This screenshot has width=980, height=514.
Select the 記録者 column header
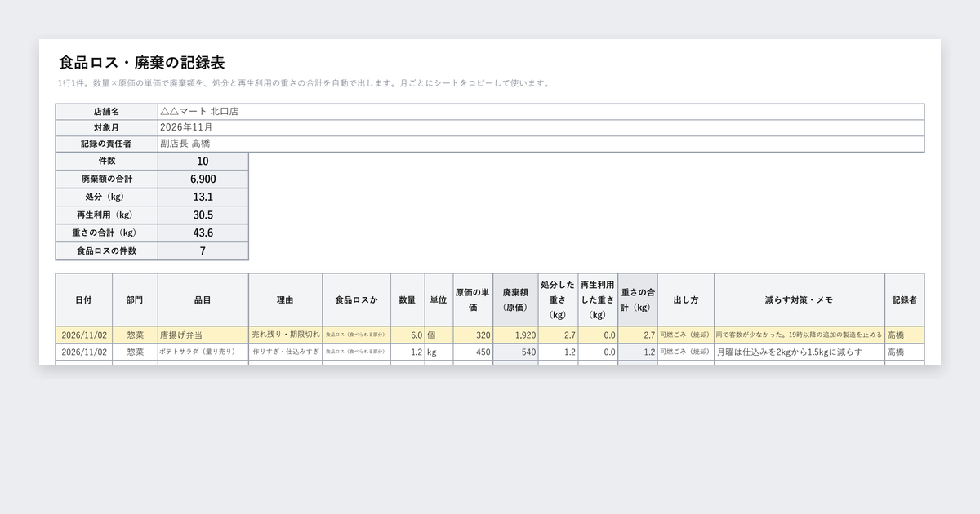pos(904,300)
